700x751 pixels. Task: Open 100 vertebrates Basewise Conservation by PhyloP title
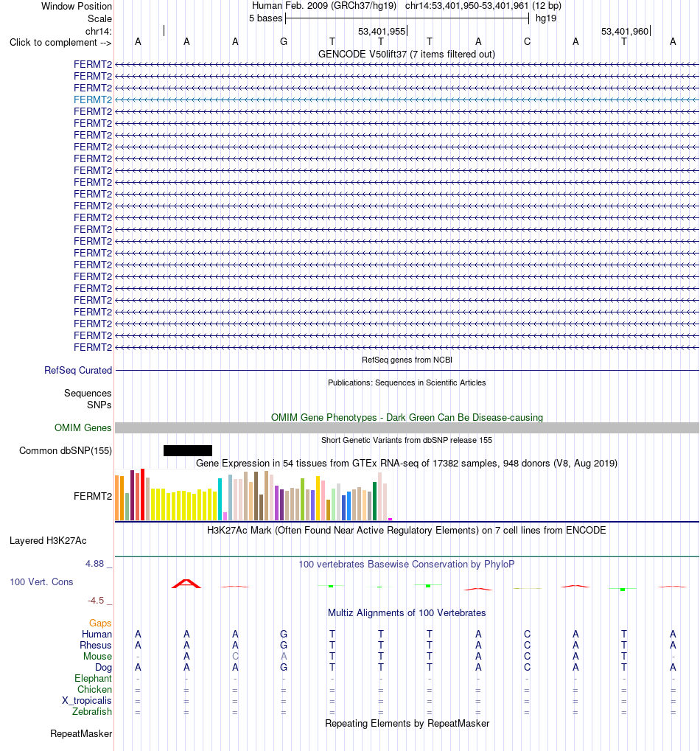[x=407, y=565]
